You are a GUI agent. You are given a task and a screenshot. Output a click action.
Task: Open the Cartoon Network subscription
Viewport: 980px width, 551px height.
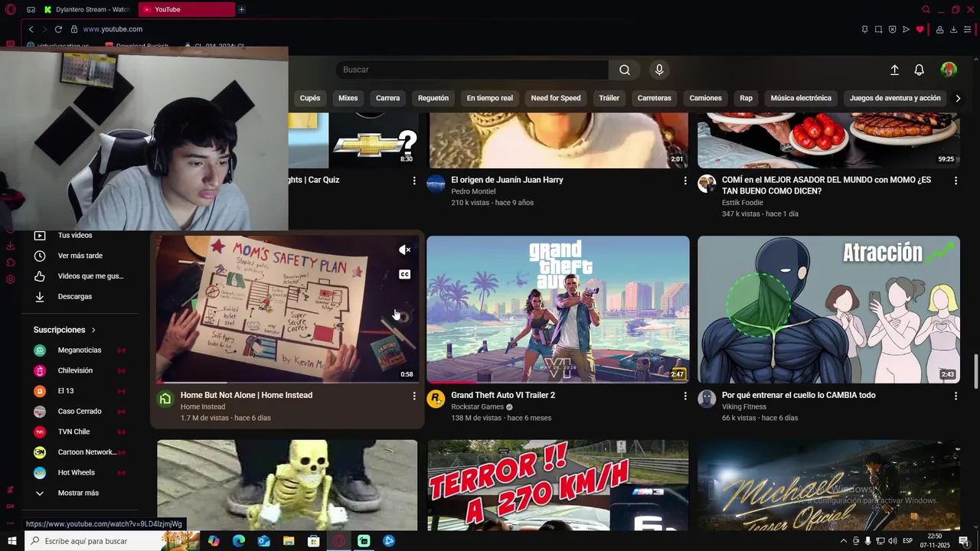click(80, 452)
